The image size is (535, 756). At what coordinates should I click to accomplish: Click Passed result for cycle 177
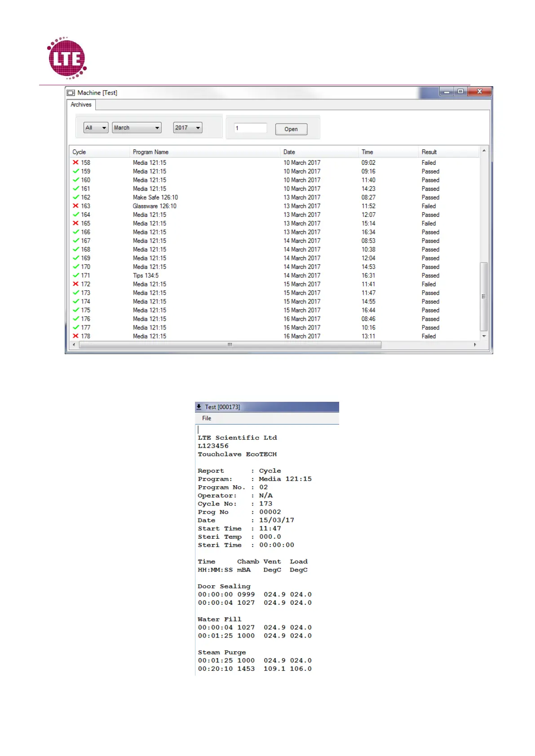pos(430,327)
